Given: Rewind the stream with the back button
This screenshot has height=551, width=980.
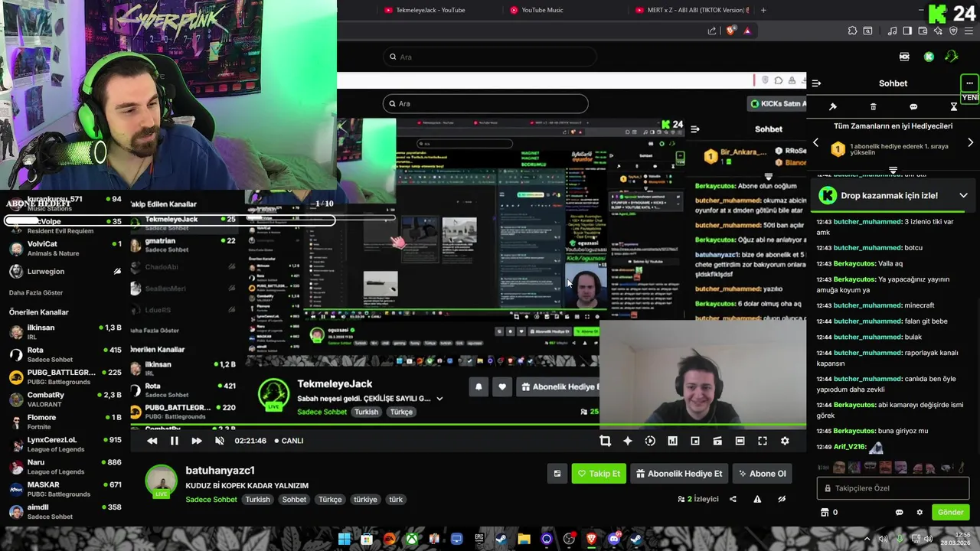Looking at the screenshot, I should click(x=152, y=441).
